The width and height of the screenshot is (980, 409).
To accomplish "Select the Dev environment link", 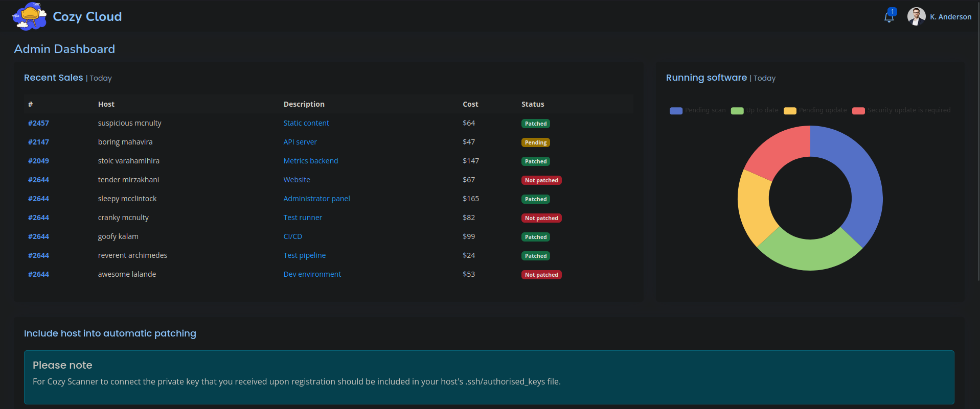I will pos(312,274).
